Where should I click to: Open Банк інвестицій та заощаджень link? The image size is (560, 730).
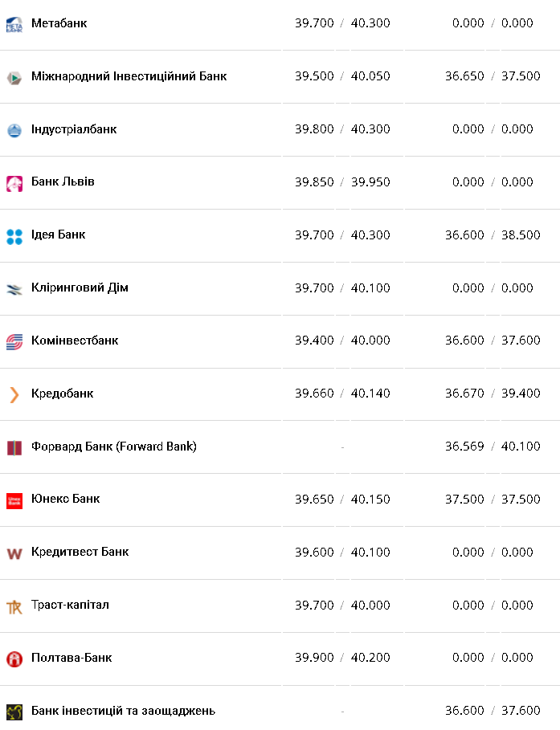coord(123,711)
